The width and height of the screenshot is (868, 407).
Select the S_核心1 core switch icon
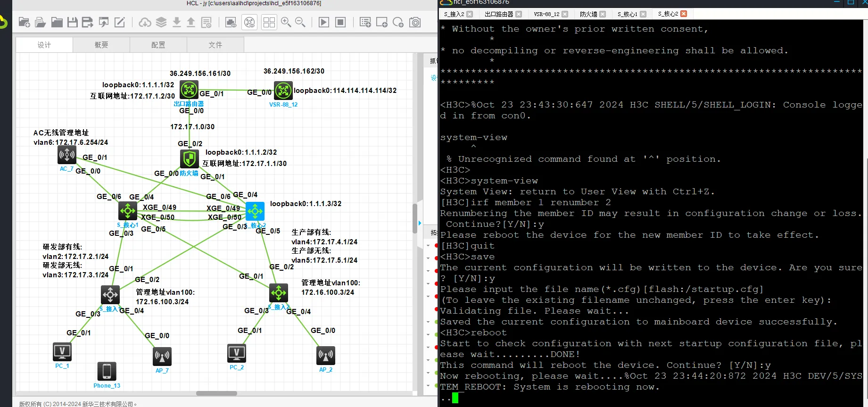click(128, 211)
